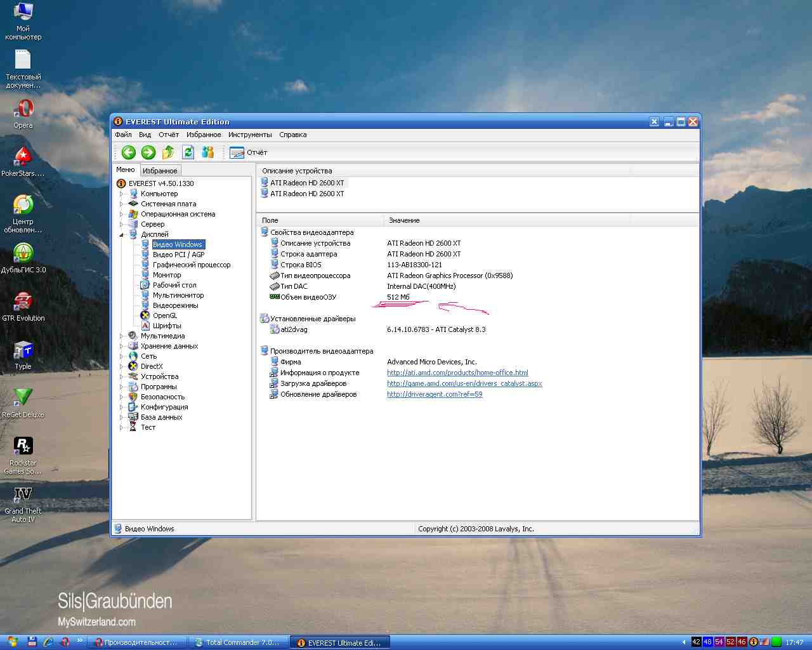Expand the Сеть tree node
The image size is (812, 650).
[x=121, y=356]
